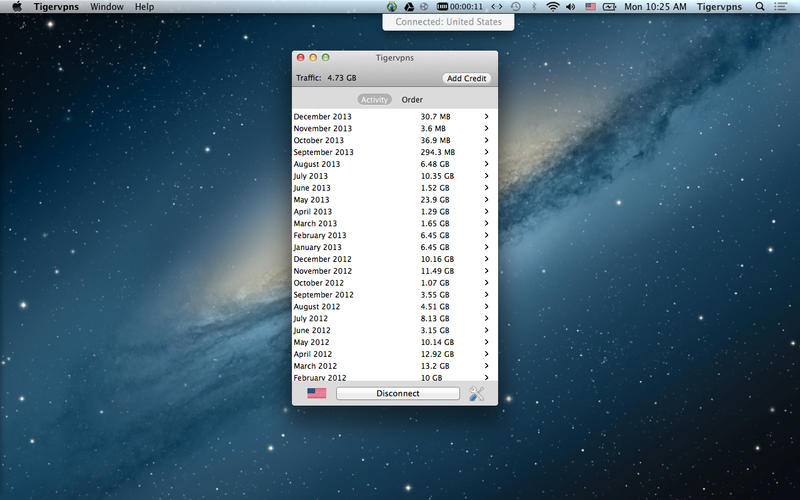Open the Window menu

[x=107, y=7]
